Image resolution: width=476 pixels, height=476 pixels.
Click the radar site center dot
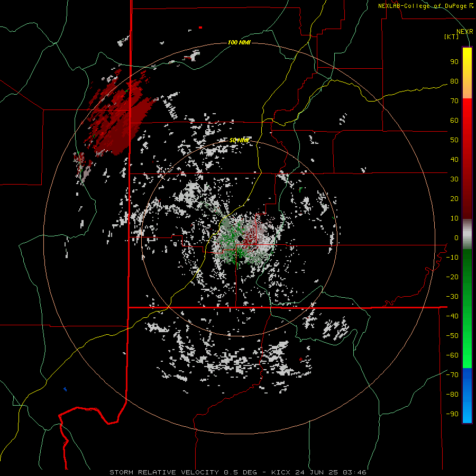click(x=240, y=239)
